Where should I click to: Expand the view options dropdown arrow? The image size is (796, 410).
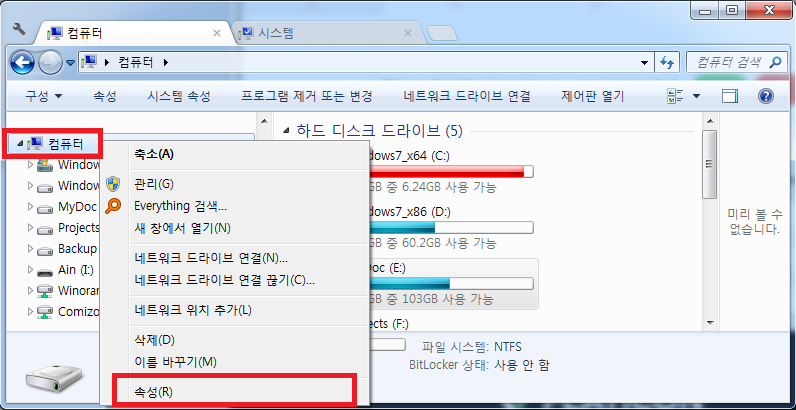[696, 96]
